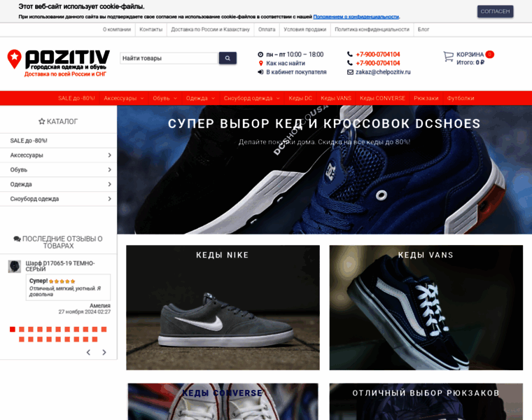Click the login arrow icon beside 'В кабинет покупателя'

pyautogui.click(x=260, y=72)
